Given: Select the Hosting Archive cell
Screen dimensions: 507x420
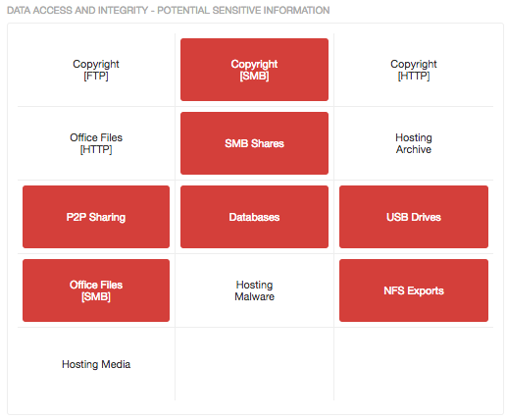Looking at the screenshot, I should point(414,143).
